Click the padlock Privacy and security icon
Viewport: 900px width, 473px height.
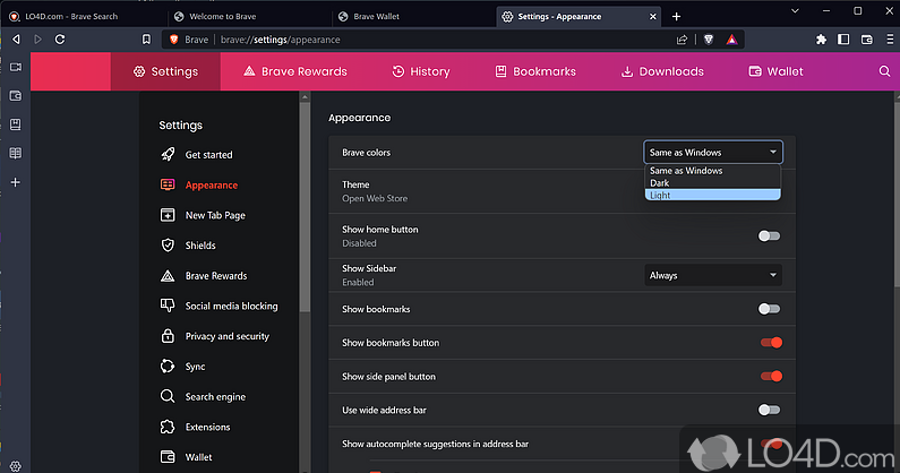click(168, 336)
